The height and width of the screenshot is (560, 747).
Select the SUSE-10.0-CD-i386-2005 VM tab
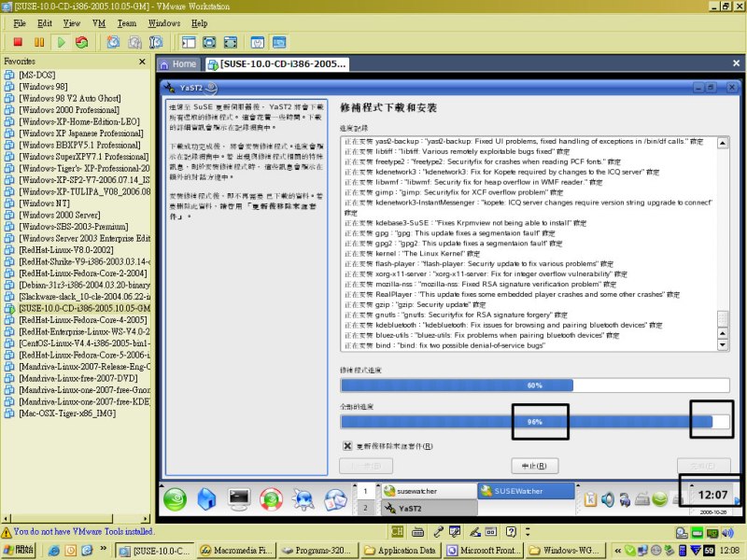277,64
